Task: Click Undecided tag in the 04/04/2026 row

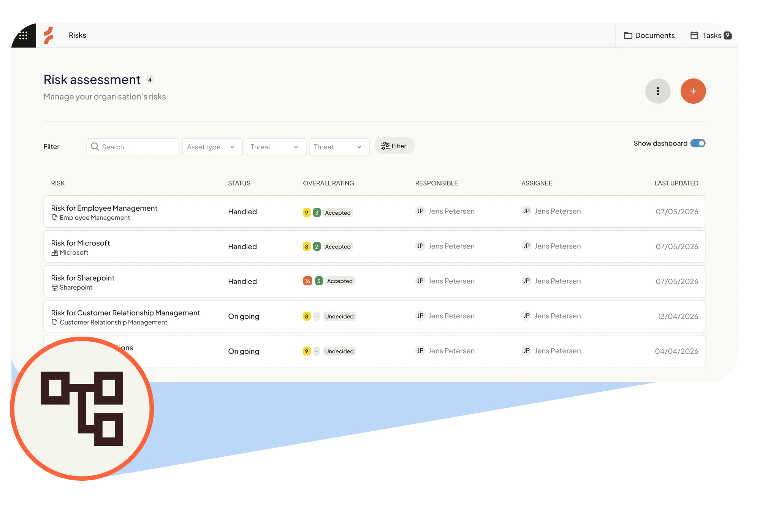Action: click(339, 351)
